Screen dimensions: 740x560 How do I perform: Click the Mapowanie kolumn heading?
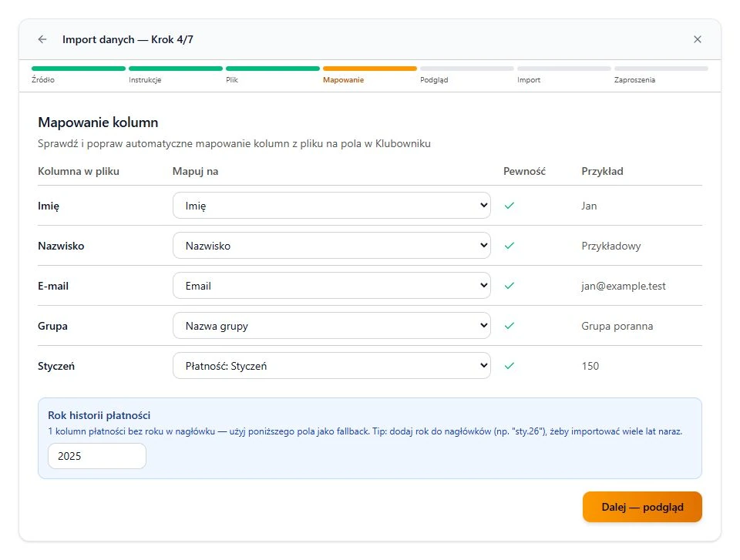[98, 122]
